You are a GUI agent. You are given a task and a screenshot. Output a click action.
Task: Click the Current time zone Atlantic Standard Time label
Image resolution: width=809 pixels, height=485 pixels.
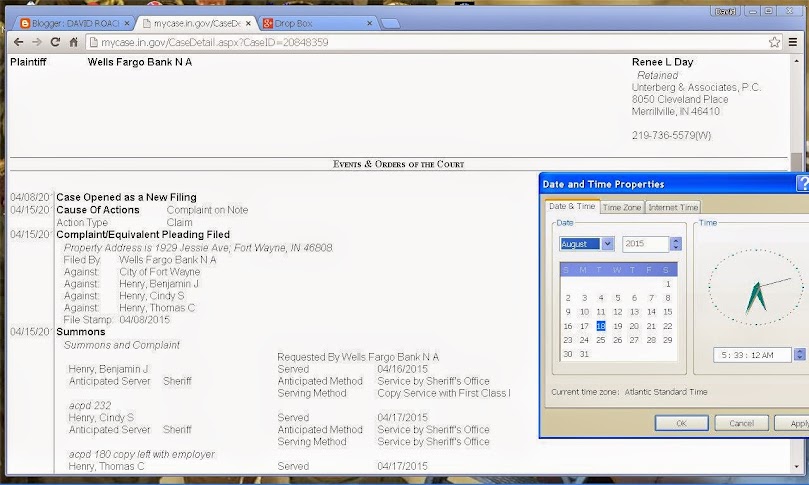pyautogui.click(x=629, y=392)
